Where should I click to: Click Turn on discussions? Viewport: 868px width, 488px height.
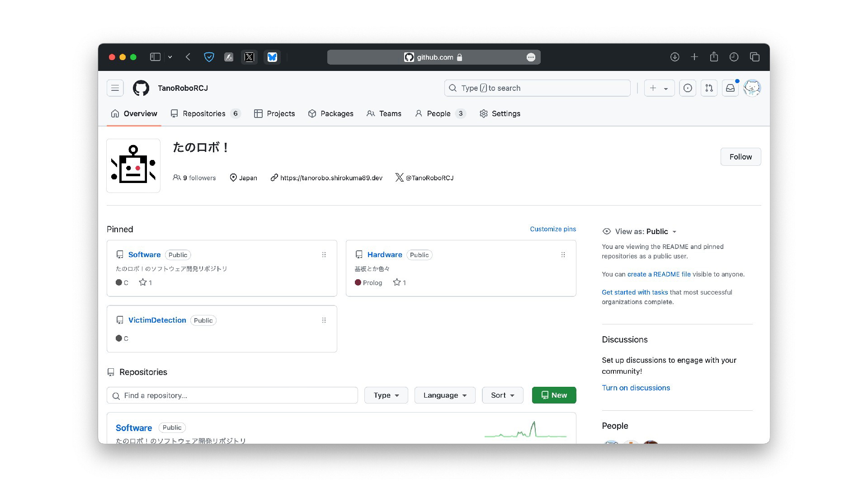(636, 388)
